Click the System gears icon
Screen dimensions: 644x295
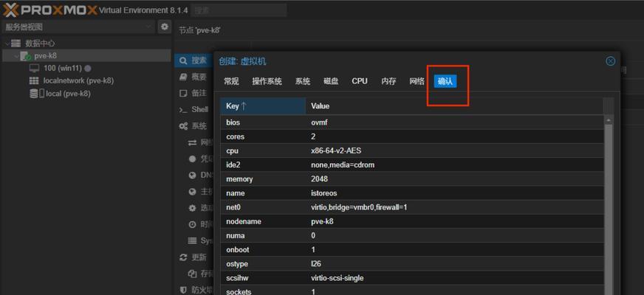tap(183, 126)
